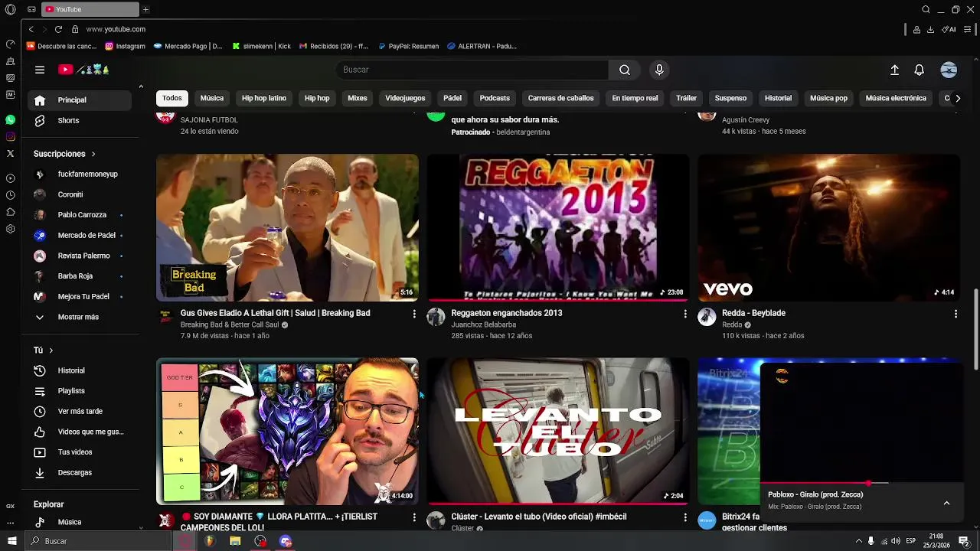980x551 pixels.
Task: Expand the miniplayer with the chevron
Action: pyautogui.click(x=946, y=503)
